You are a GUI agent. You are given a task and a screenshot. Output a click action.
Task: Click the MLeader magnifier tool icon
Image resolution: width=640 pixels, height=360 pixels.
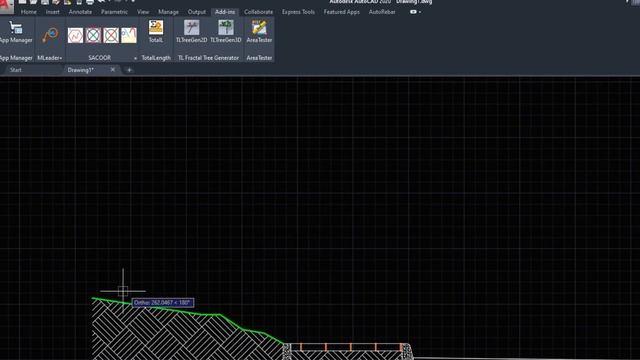tap(50, 35)
